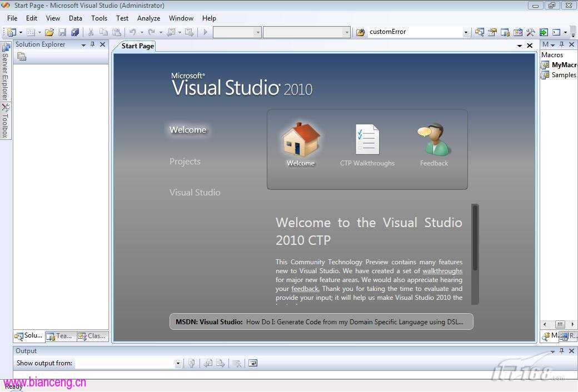This screenshot has width=578, height=392.
Task: Click Find Message in Code output icon
Action: click(191, 363)
